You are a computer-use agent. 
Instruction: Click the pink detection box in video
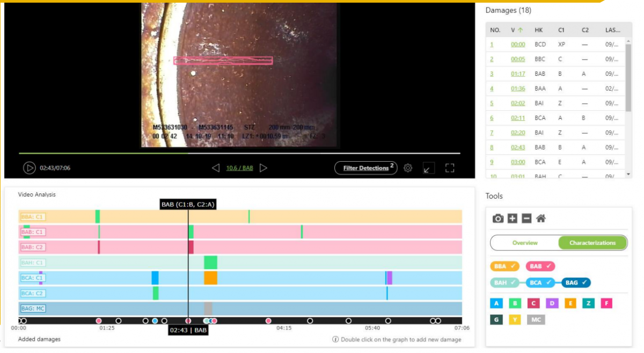223,61
